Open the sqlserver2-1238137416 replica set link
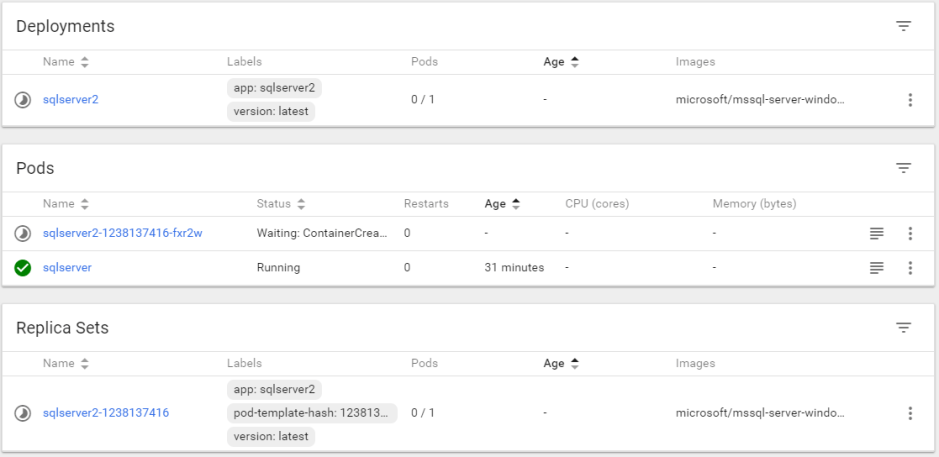 click(x=105, y=413)
